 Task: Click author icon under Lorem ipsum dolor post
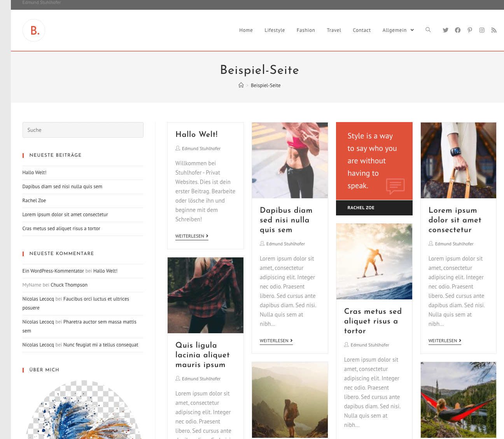[431, 243]
